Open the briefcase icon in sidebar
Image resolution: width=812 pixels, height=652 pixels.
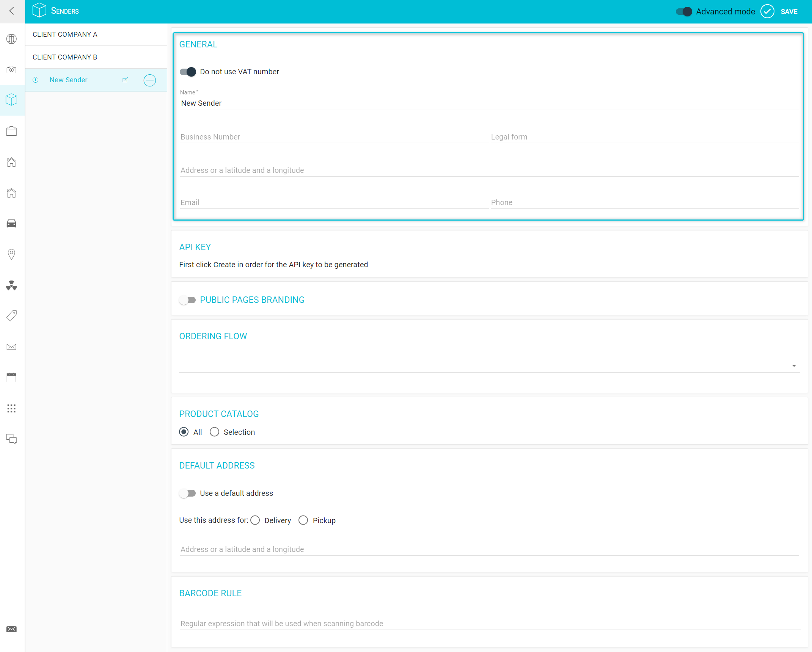pyautogui.click(x=12, y=131)
